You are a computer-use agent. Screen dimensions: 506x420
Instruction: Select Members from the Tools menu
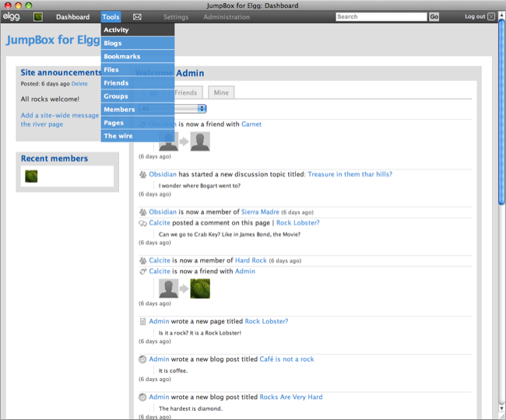[138, 109]
